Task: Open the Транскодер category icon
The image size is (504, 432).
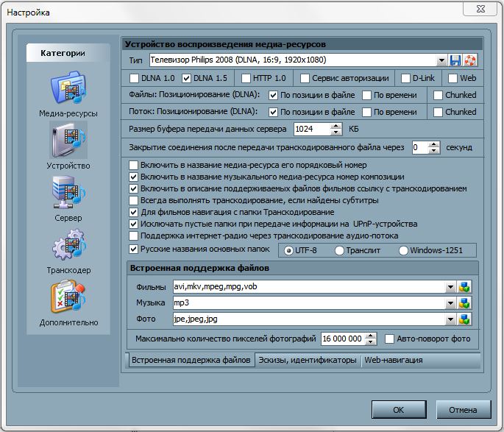Action: pos(68,246)
